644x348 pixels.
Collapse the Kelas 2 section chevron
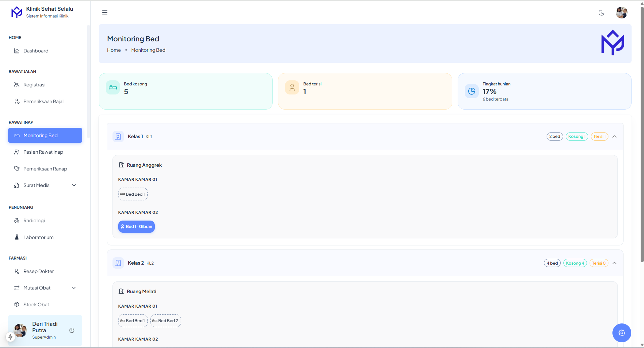pyautogui.click(x=614, y=263)
